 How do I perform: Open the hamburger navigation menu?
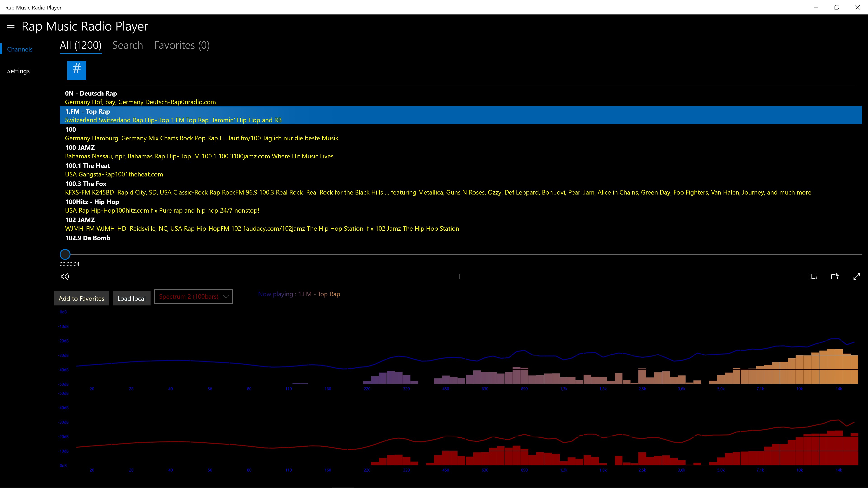(11, 27)
